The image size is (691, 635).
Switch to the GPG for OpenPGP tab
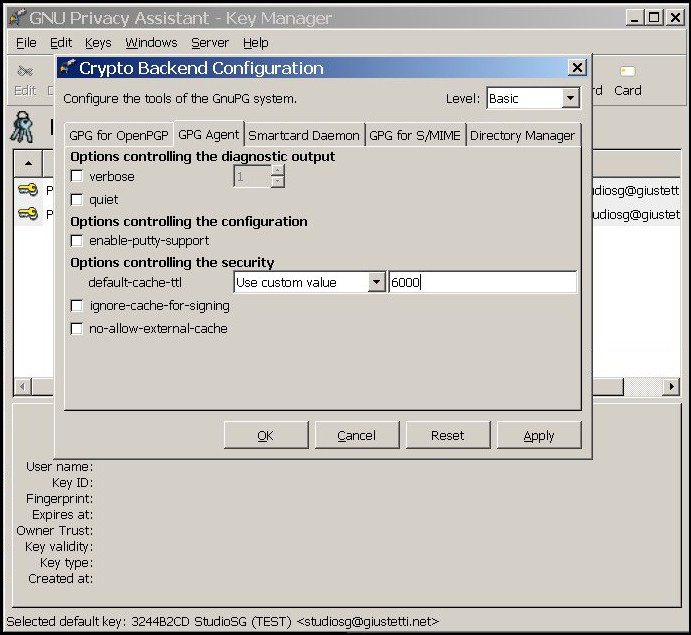(x=119, y=135)
